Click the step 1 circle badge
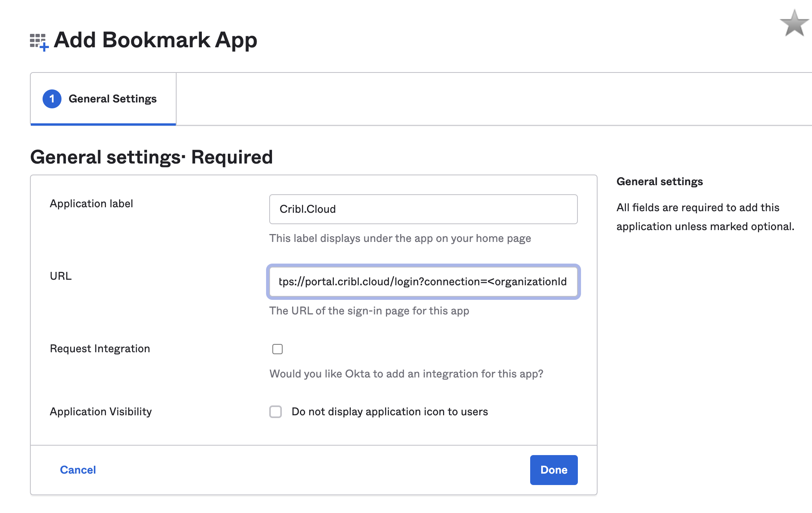Image resolution: width=812 pixels, height=513 pixels. pos(52,99)
